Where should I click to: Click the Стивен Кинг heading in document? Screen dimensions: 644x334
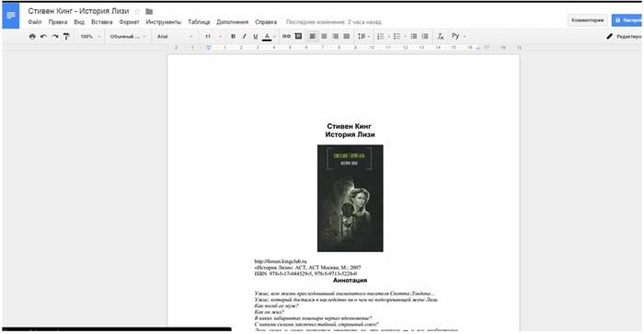pyautogui.click(x=349, y=126)
